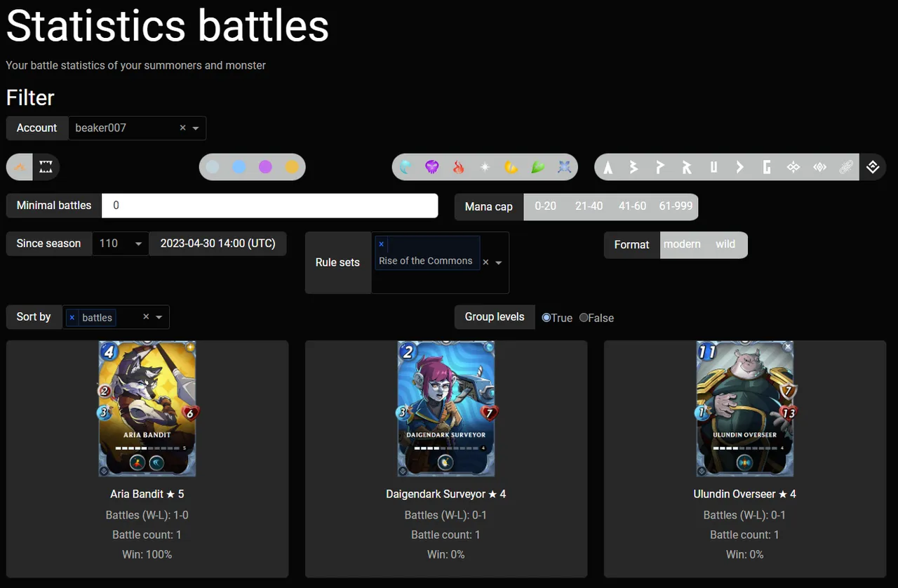Filter by legendary rarity gold swatch
The width and height of the screenshot is (898, 588).
point(292,167)
